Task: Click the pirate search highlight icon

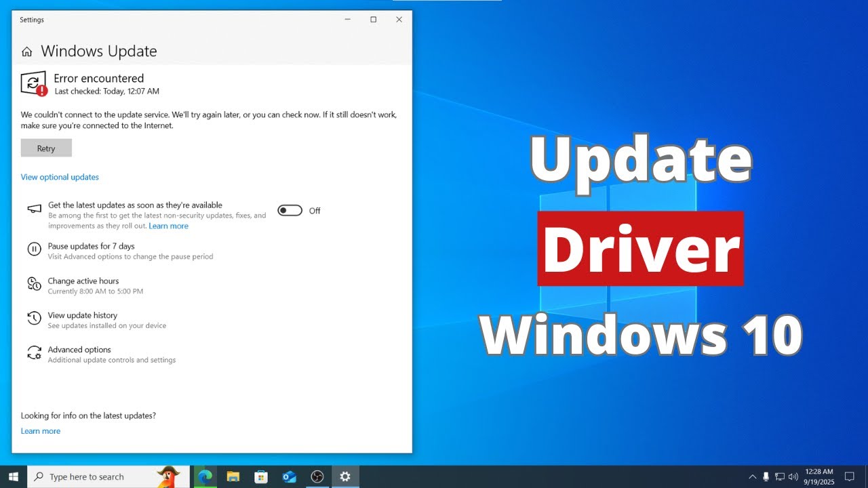Action: (169, 476)
